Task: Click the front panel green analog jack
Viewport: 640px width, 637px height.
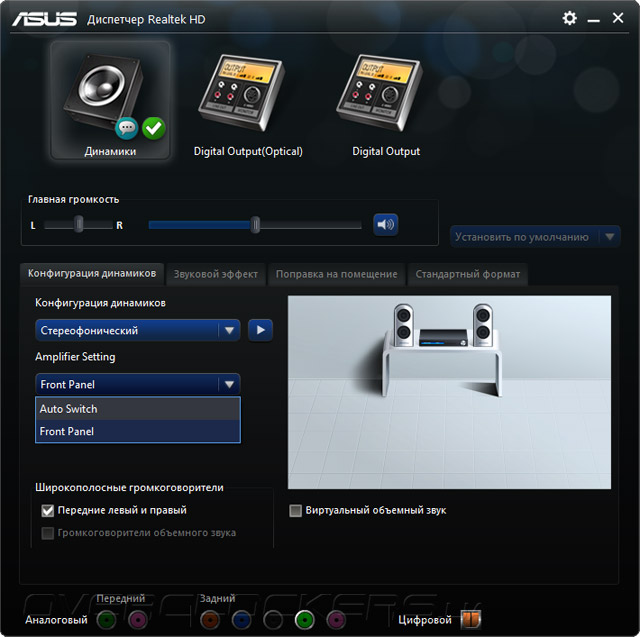Action: 107,620
